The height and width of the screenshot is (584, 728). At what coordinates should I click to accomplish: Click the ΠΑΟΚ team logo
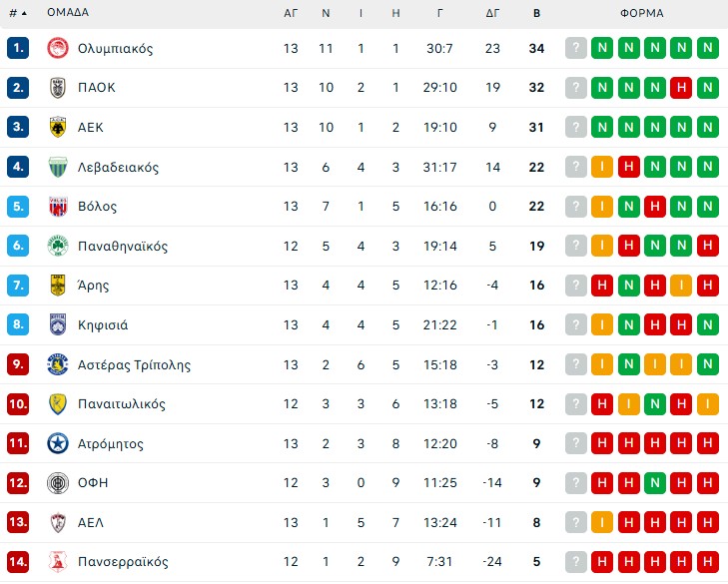tap(57, 88)
